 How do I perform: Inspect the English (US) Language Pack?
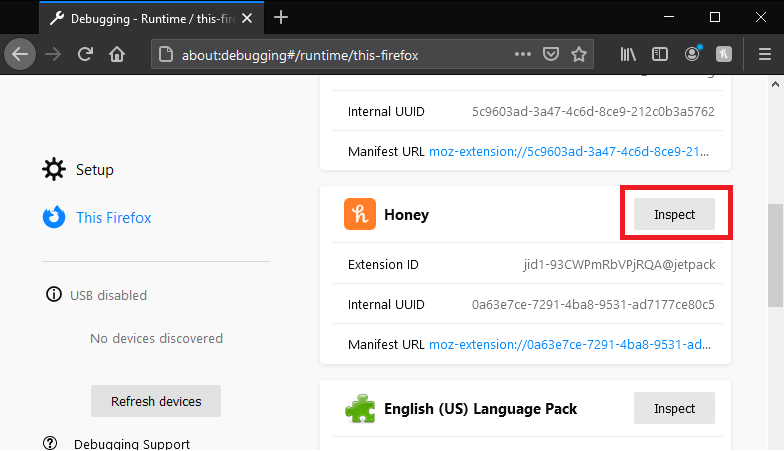pyautogui.click(x=674, y=408)
